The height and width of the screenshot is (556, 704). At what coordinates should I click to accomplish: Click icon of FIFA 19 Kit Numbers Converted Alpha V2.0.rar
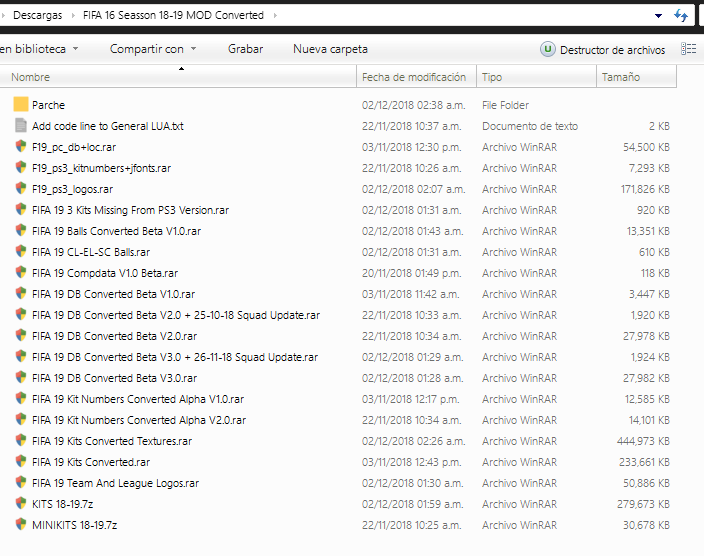[x=21, y=419]
